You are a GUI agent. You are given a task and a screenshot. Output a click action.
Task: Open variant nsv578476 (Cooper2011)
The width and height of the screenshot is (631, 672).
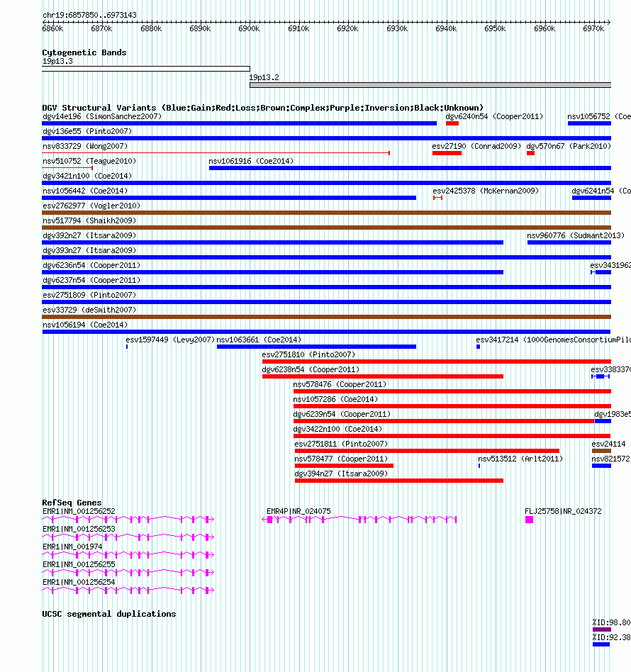(340, 385)
